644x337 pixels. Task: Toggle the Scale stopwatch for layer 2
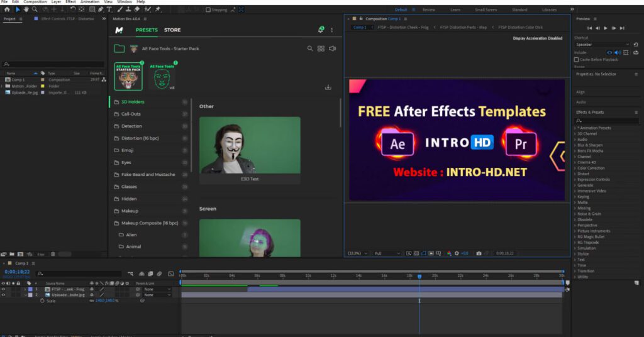tap(42, 301)
